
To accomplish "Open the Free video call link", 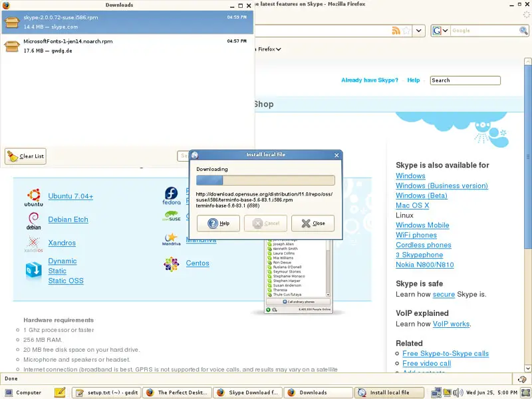I will [x=426, y=363].
